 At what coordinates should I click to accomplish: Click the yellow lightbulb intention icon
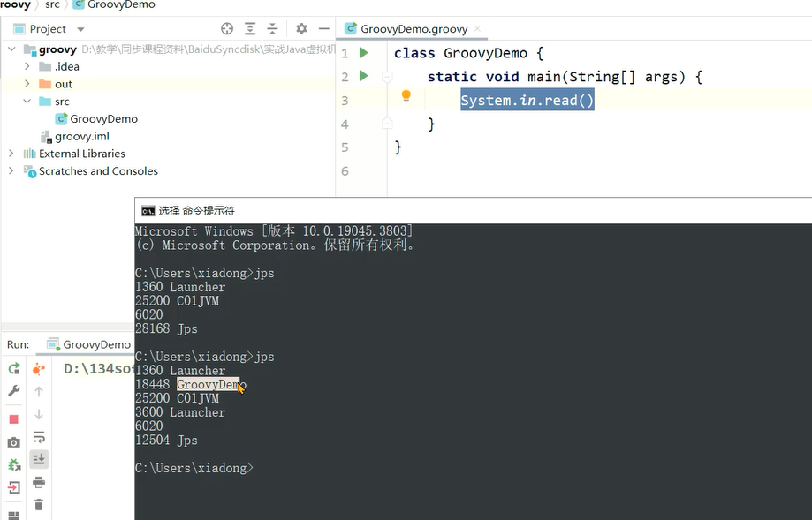click(x=406, y=96)
